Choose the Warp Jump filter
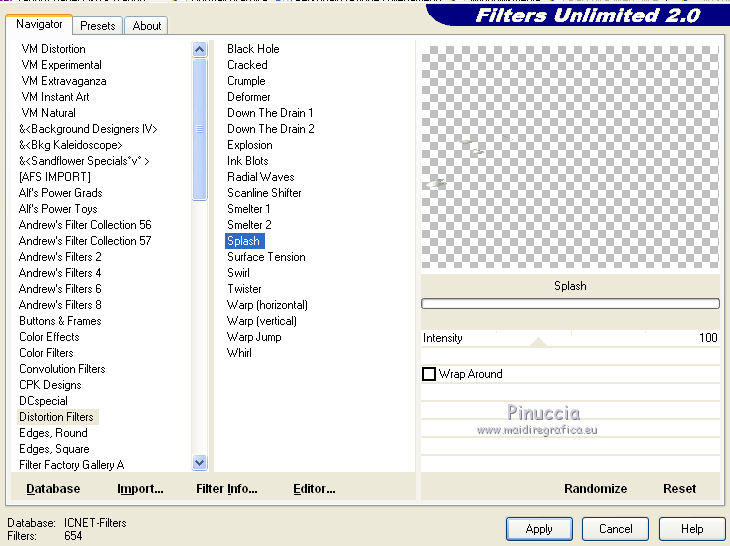This screenshot has height=546, width=730. [x=254, y=337]
